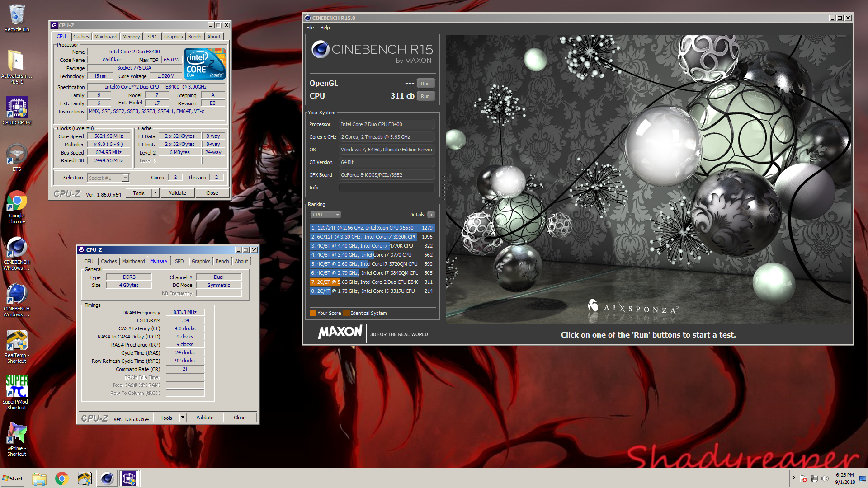
Task: Expand ranking Details arrow in Cinebench
Action: (x=431, y=215)
